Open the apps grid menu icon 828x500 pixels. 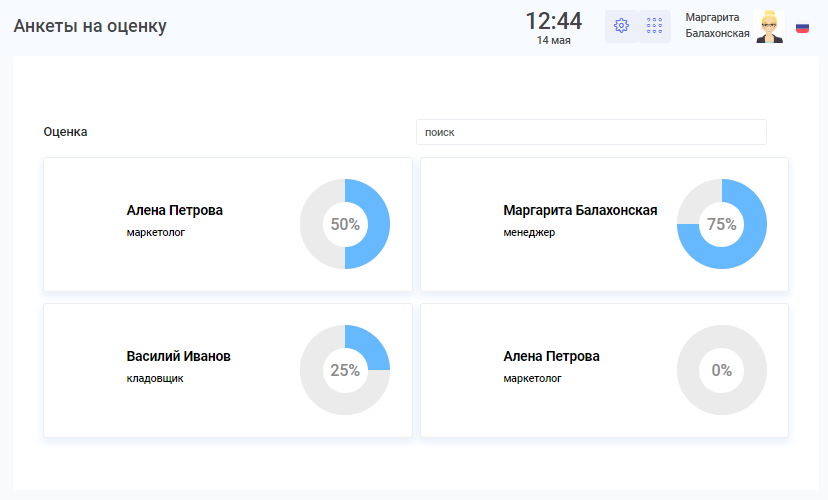[655, 26]
